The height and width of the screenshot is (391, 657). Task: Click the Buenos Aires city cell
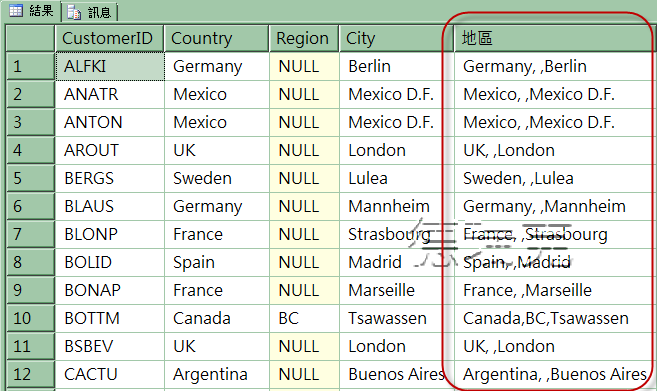click(396, 375)
